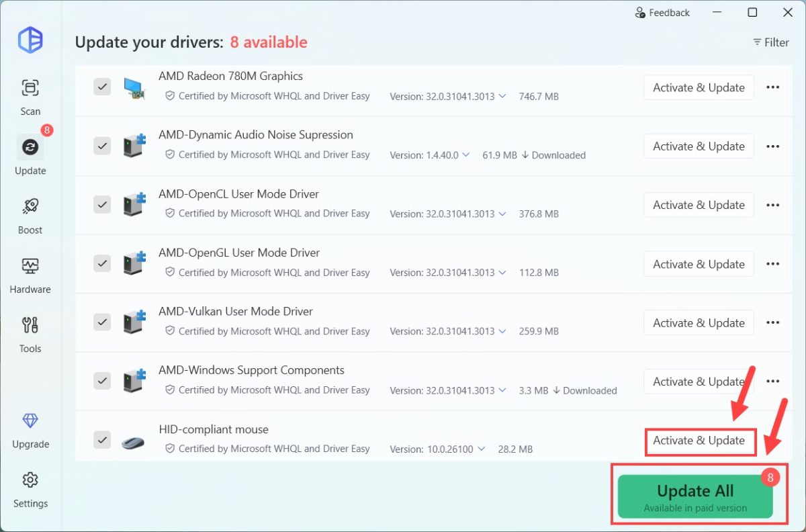Select the 'HID-compliant mouse' driver name

click(x=214, y=429)
